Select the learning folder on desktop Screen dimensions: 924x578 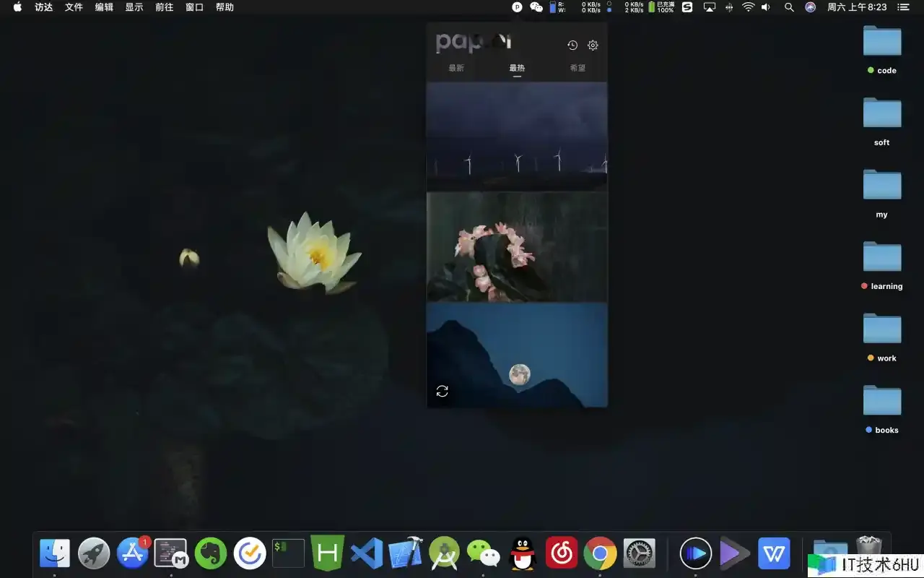coord(882,265)
